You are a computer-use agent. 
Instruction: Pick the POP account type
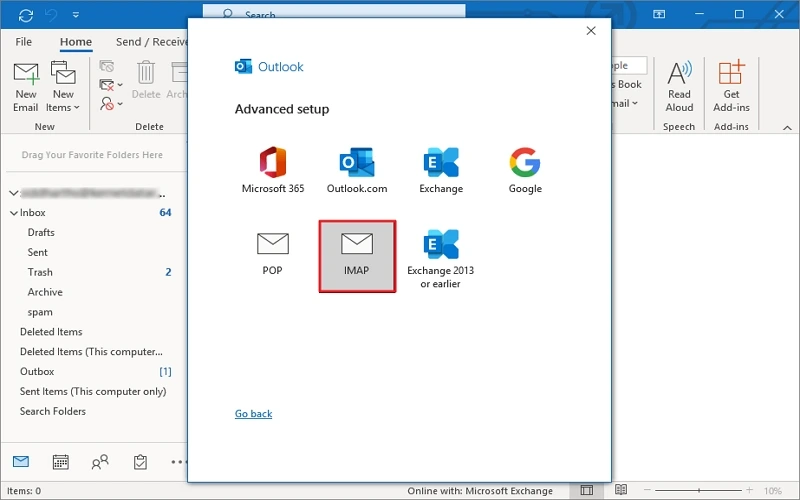(272, 254)
